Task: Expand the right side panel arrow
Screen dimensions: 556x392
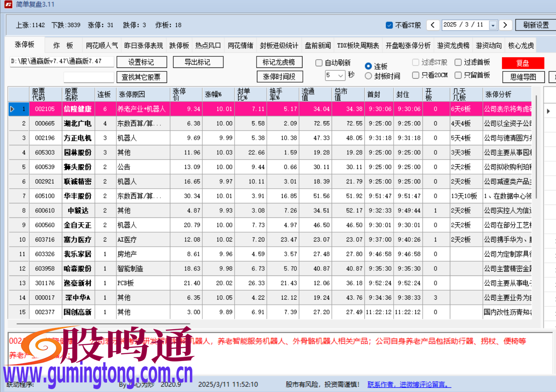Action: pyautogui.click(x=549, y=111)
